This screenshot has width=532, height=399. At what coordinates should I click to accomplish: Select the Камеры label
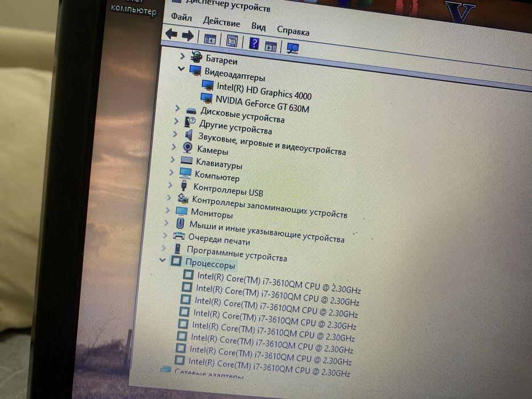pos(212,149)
